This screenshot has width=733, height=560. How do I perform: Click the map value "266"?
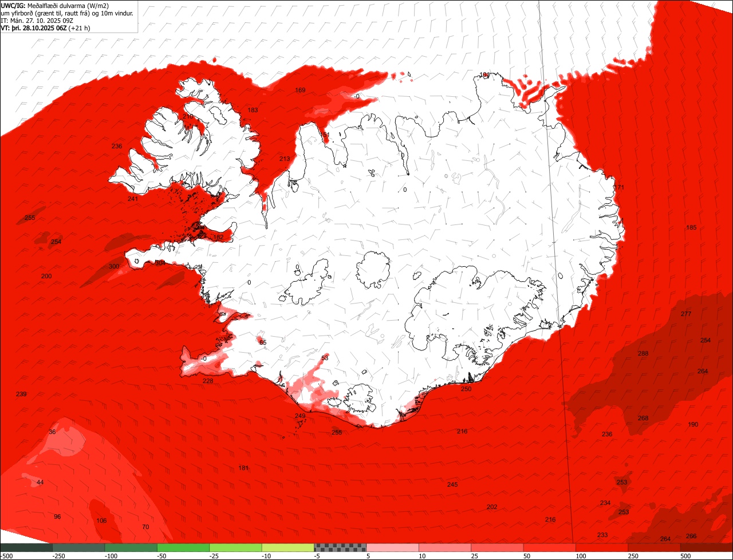tap(691, 536)
